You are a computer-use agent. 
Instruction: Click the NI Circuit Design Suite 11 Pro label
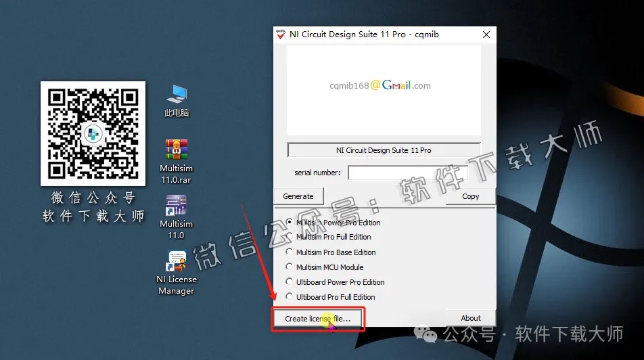click(x=384, y=150)
